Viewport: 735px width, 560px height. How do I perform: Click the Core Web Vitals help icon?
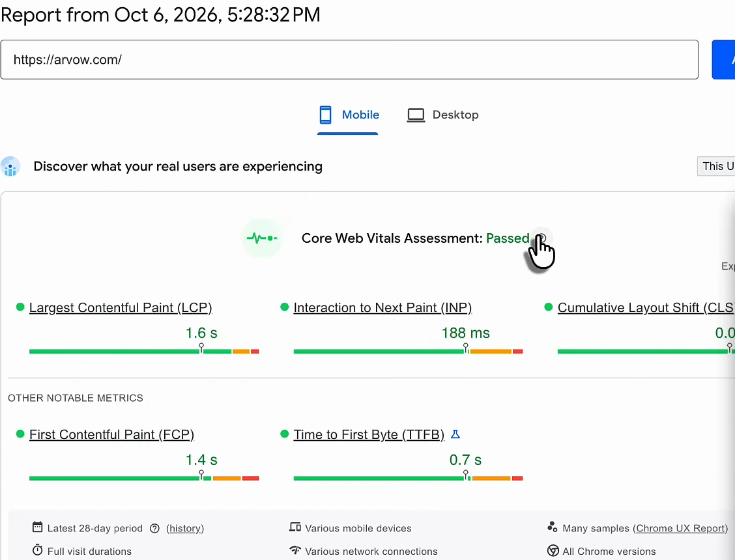click(x=541, y=238)
